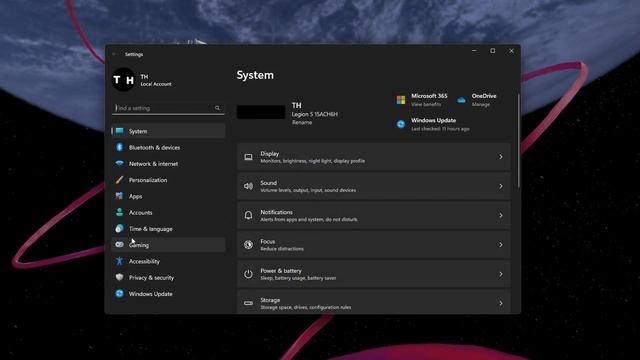This screenshot has width=640, height=360.
Task: Click the device wallpaper thumbnail
Action: point(261,112)
